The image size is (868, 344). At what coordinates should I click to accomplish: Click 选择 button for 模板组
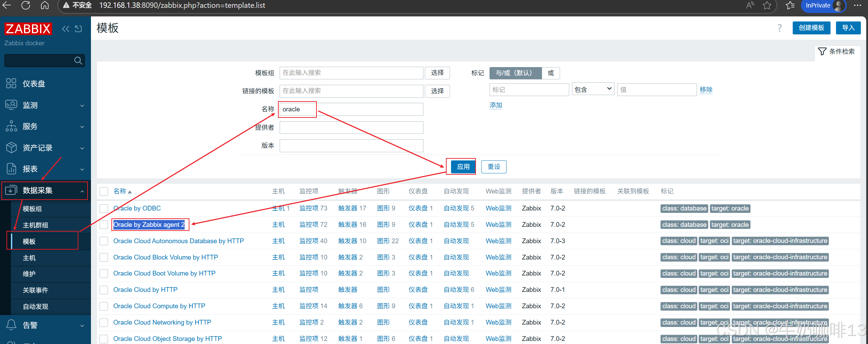437,73
